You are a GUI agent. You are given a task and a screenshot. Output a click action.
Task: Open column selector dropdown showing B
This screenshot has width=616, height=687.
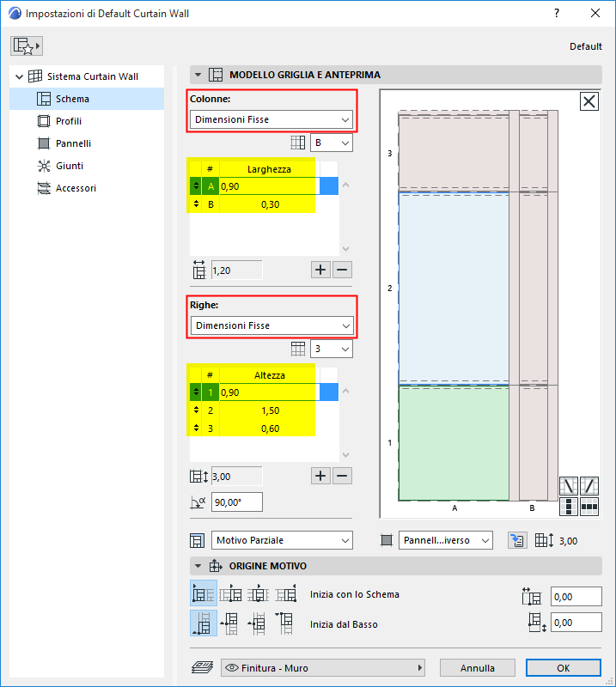(x=332, y=143)
